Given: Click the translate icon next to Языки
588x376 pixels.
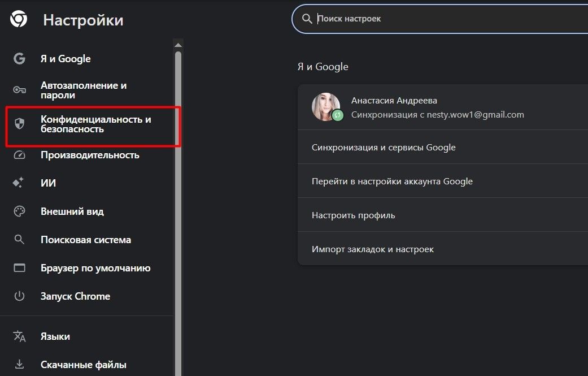Looking at the screenshot, I should [x=20, y=336].
